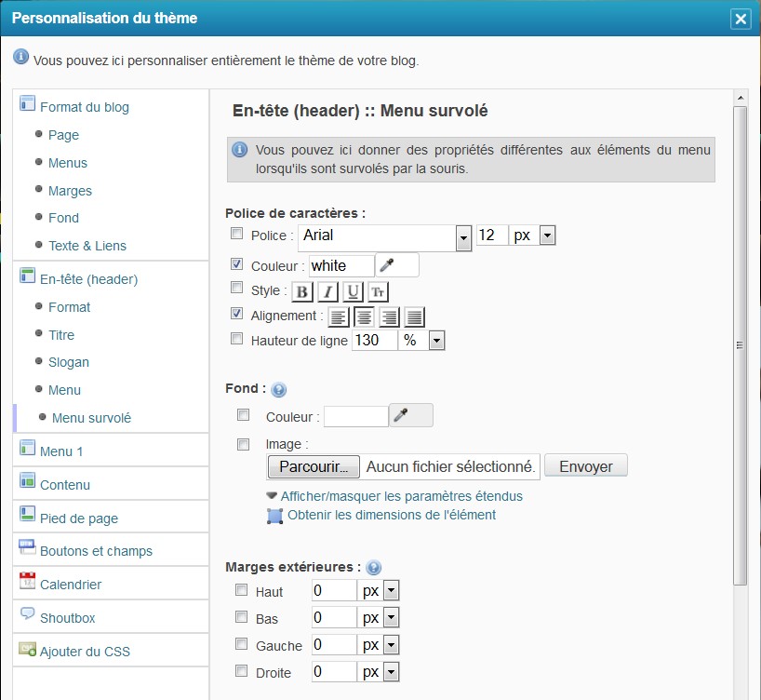Image resolution: width=761 pixels, height=700 pixels.
Task: Click the Bold style icon
Action: click(302, 291)
